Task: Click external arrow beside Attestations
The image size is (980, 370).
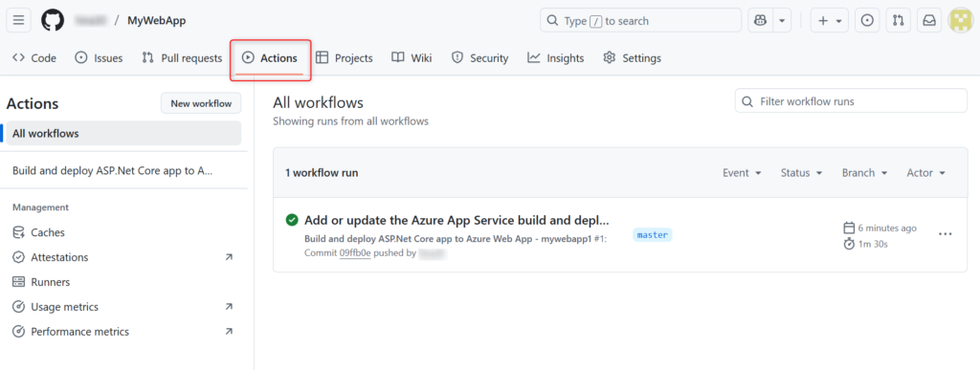Action: click(x=229, y=257)
